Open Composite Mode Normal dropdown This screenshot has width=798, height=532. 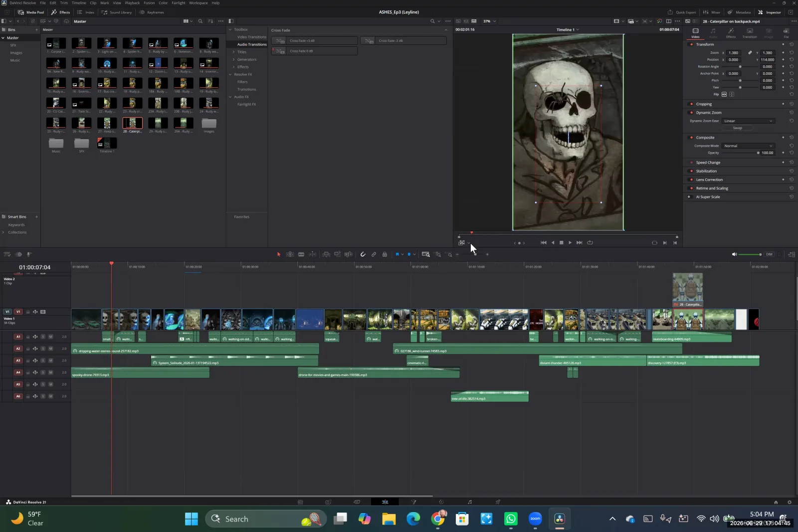[748, 146]
